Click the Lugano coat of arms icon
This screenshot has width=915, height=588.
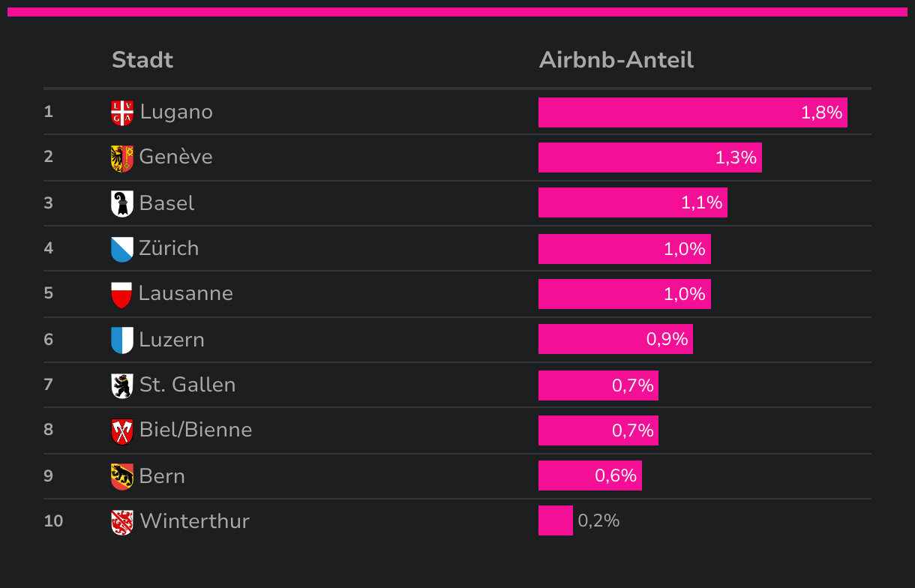coord(122,113)
